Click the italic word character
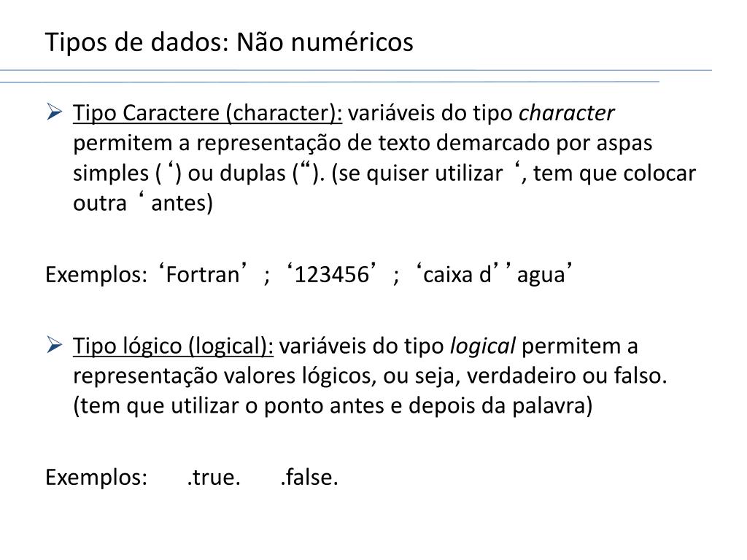The height and width of the screenshot is (560, 747). (x=566, y=113)
